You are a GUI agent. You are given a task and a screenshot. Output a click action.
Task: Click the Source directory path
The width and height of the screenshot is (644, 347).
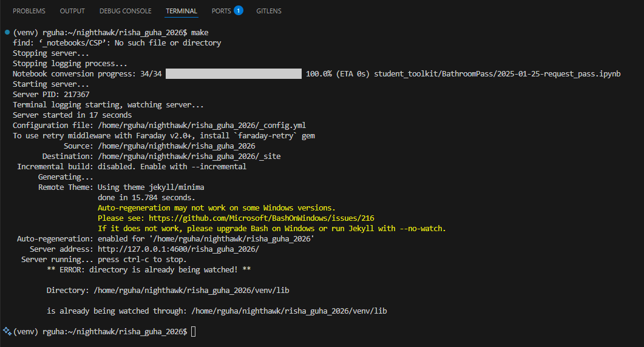point(176,146)
